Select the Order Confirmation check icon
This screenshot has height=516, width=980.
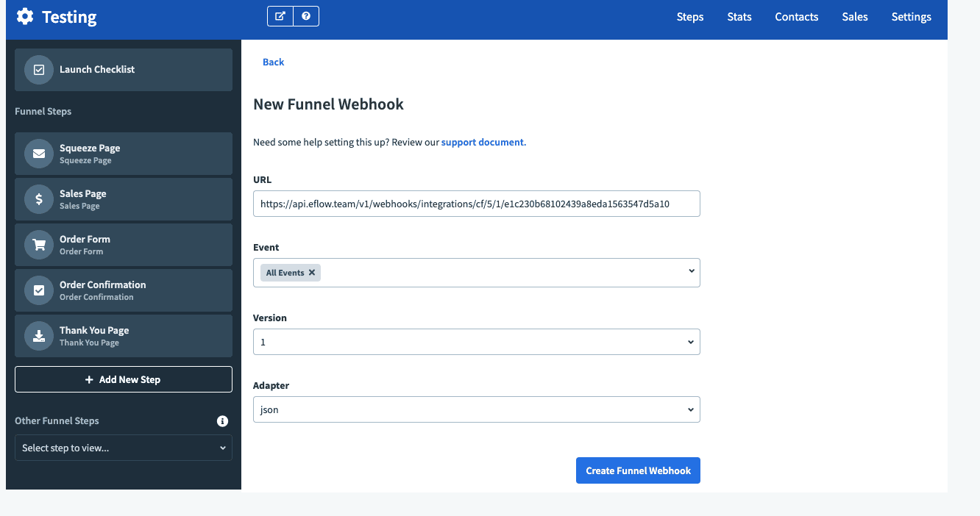(39, 290)
